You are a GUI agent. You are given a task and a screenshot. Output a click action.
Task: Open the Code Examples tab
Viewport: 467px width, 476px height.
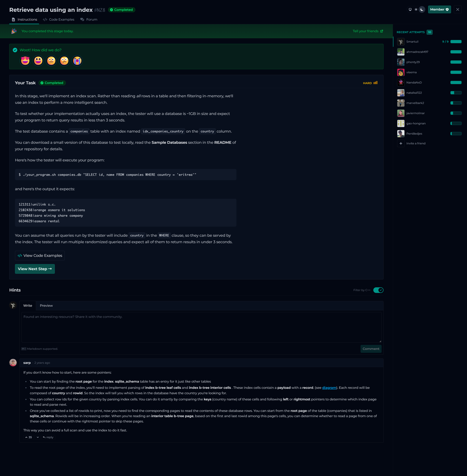[x=59, y=19]
